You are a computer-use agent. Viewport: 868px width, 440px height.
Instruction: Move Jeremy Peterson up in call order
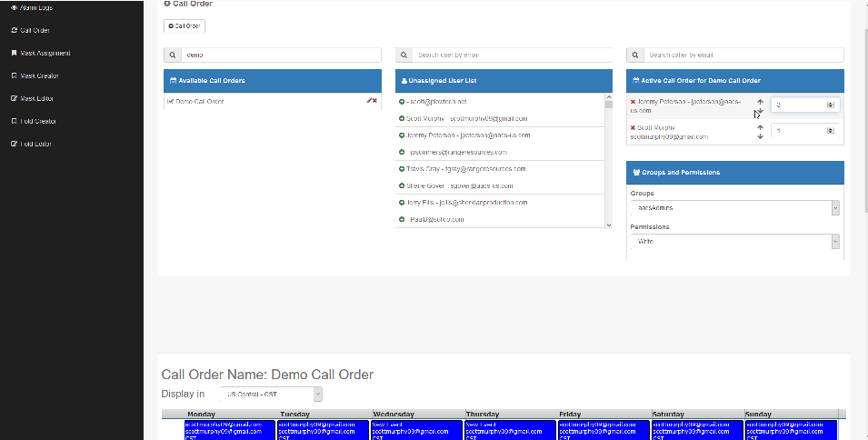(760, 101)
